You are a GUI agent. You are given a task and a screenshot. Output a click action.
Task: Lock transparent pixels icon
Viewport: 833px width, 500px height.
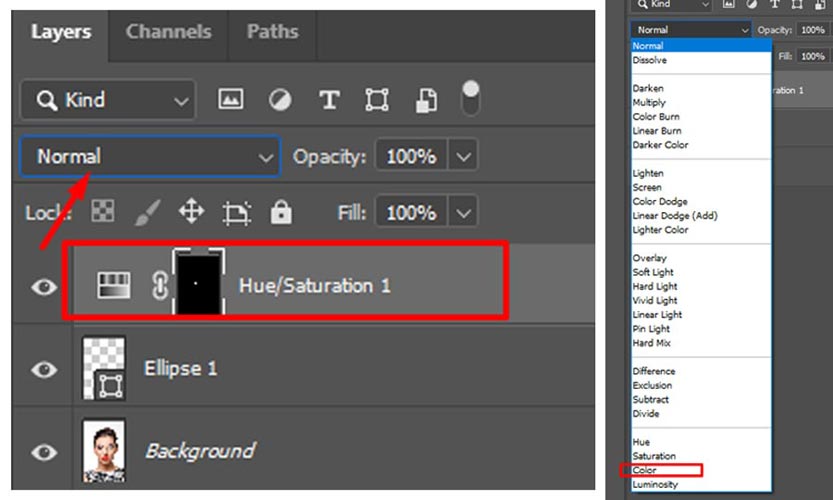point(103,212)
